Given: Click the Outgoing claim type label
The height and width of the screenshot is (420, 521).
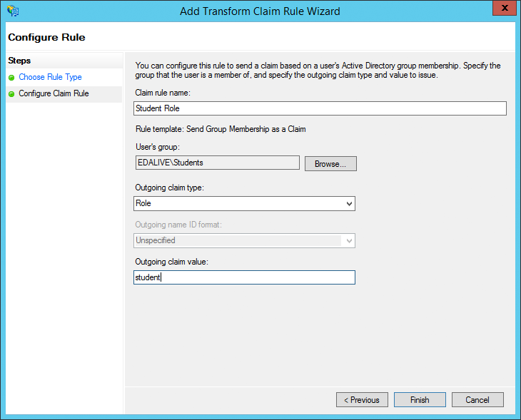Looking at the screenshot, I should pos(169,188).
